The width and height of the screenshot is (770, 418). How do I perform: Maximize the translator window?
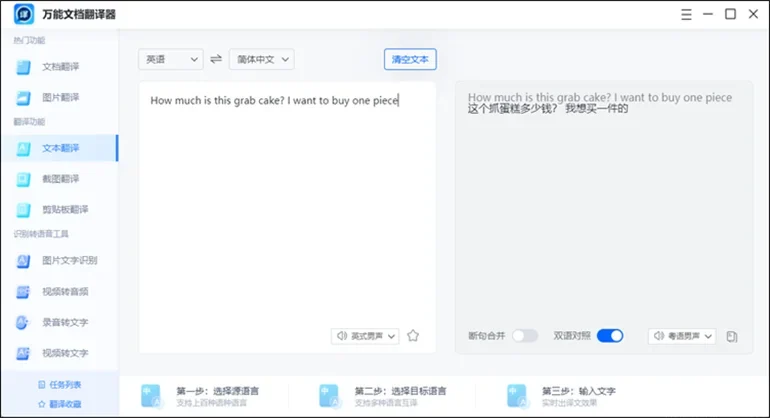point(730,14)
